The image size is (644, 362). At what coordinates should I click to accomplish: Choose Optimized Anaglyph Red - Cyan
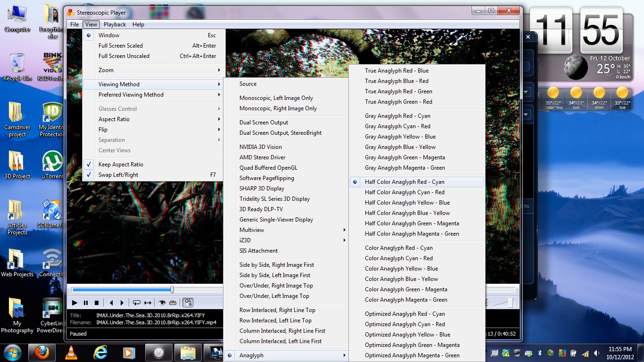pyautogui.click(x=417, y=314)
